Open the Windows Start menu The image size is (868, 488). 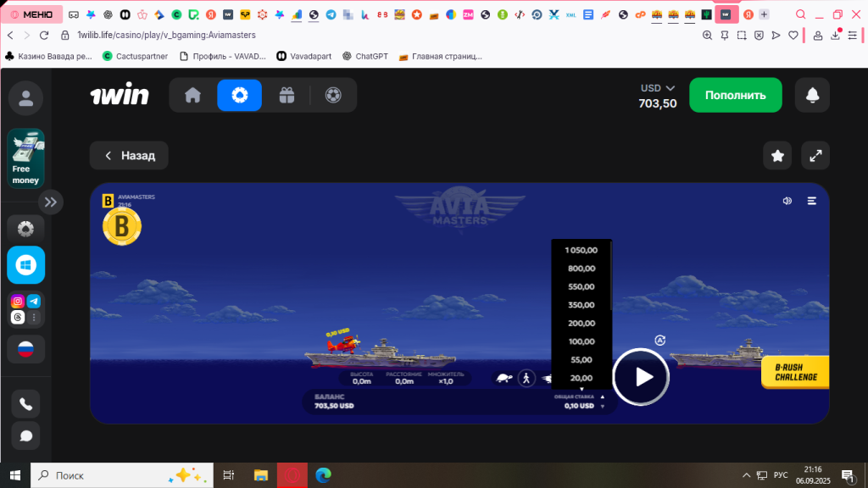(x=15, y=475)
